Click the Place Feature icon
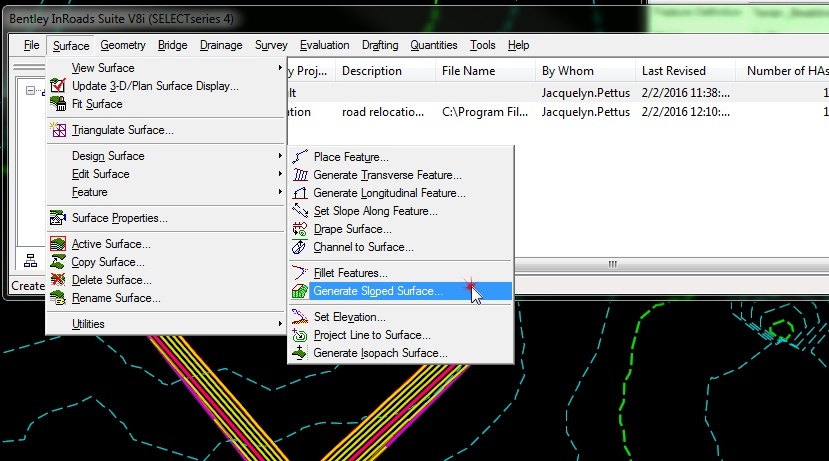Viewport: 829px width, 461px height. [x=300, y=157]
